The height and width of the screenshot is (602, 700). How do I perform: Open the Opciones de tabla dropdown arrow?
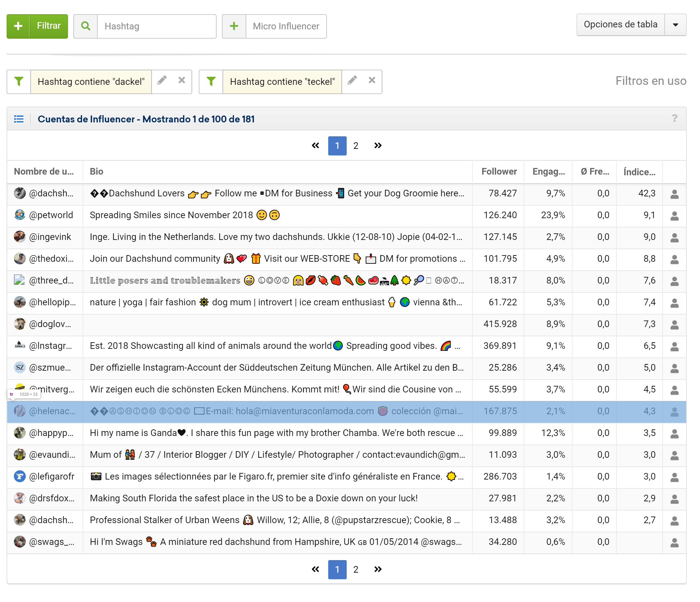tap(675, 25)
